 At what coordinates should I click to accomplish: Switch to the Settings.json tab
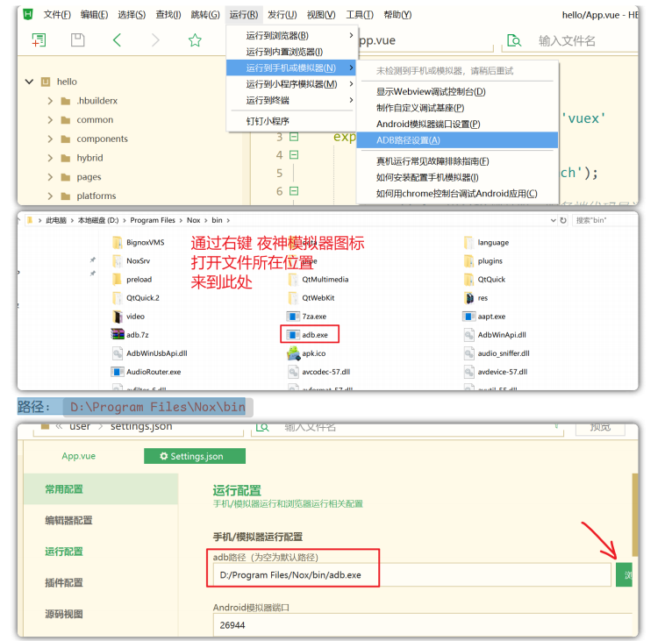tap(195, 456)
